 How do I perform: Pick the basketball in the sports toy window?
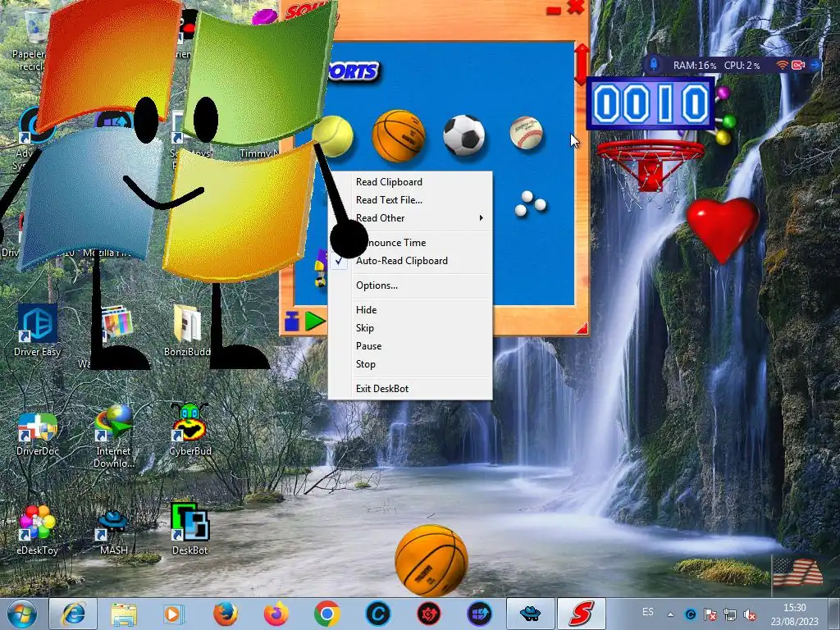click(399, 136)
